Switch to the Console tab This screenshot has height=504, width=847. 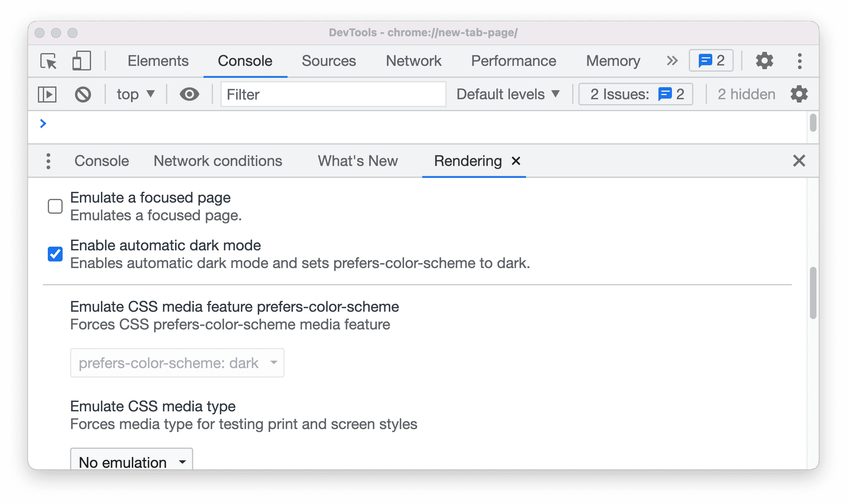101,161
